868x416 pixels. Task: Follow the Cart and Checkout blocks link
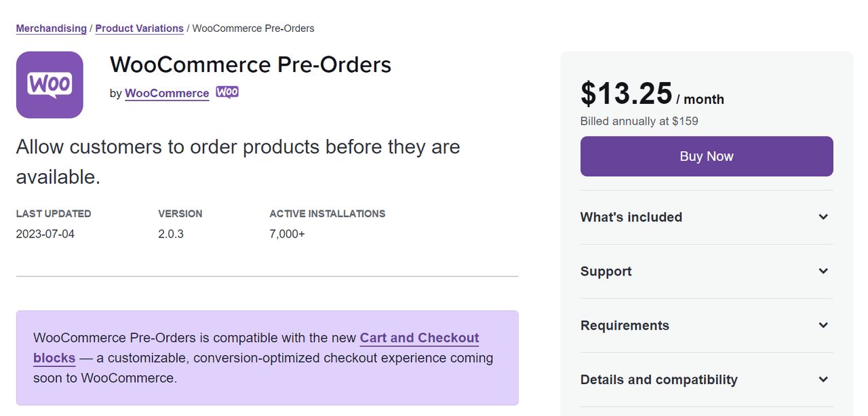tap(419, 338)
